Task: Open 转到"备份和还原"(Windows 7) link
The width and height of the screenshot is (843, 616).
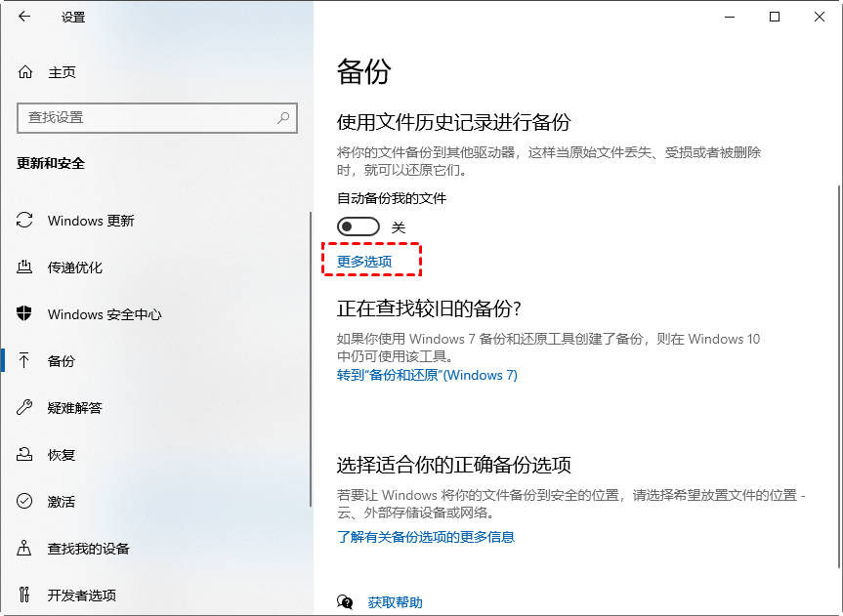Action: pyautogui.click(x=427, y=375)
